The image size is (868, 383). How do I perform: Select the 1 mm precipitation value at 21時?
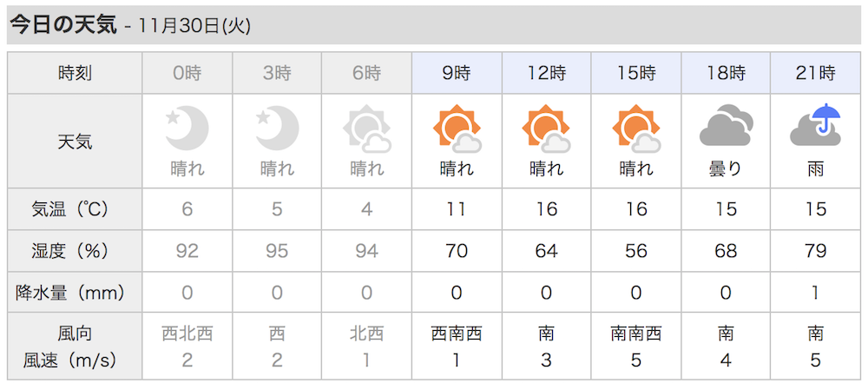pyautogui.click(x=815, y=293)
